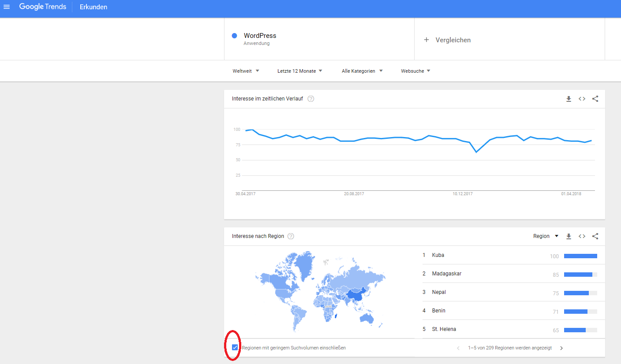Click the Interesse nach Region heading
The width and height of the screenshot is (621, 364).
click(258, 236)
